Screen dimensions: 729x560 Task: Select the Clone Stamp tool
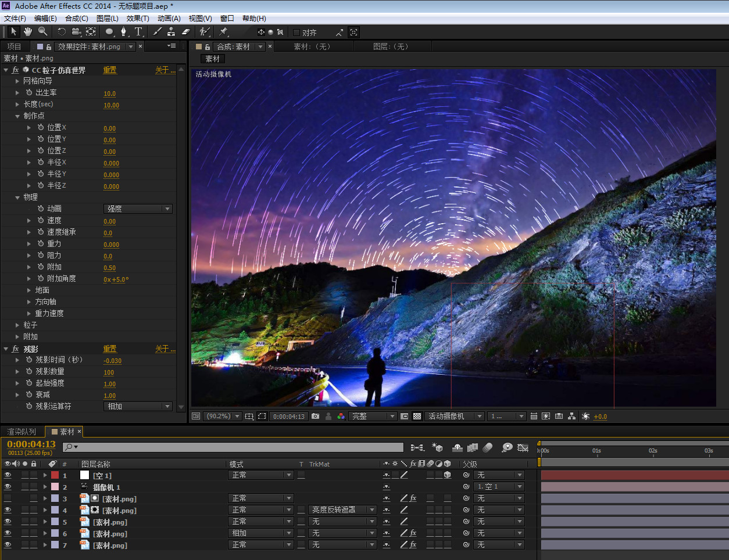pos(171,32)
